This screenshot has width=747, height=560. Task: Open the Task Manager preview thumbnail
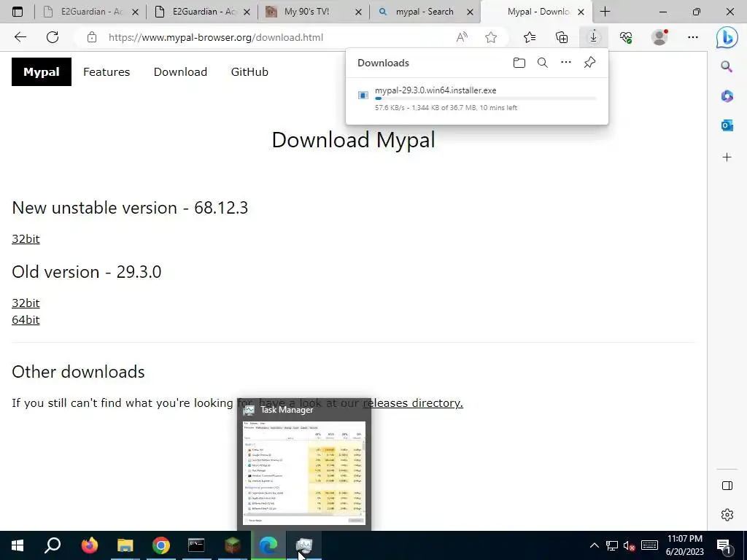pyautogui.click(x=304, y=472)
